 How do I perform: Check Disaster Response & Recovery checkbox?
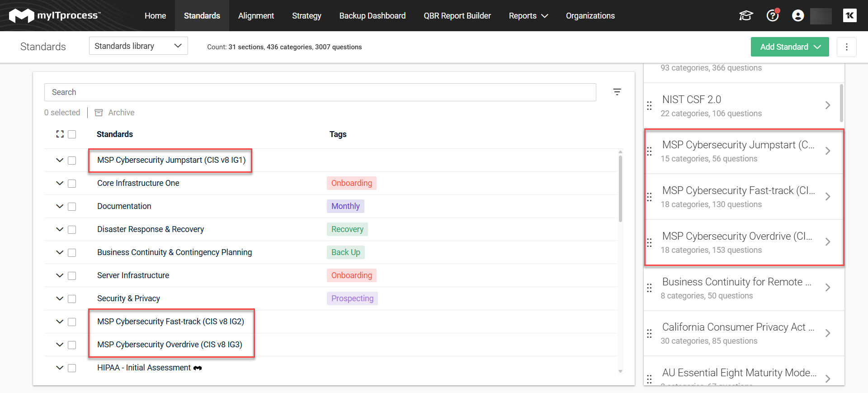(72, 230)
